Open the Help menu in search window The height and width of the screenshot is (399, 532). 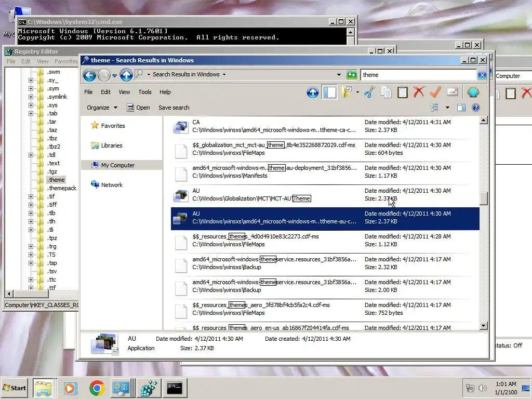[165, 92]
